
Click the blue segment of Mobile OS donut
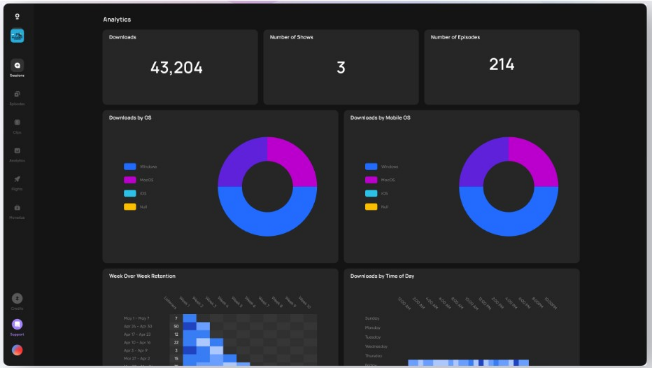[509, 224]
